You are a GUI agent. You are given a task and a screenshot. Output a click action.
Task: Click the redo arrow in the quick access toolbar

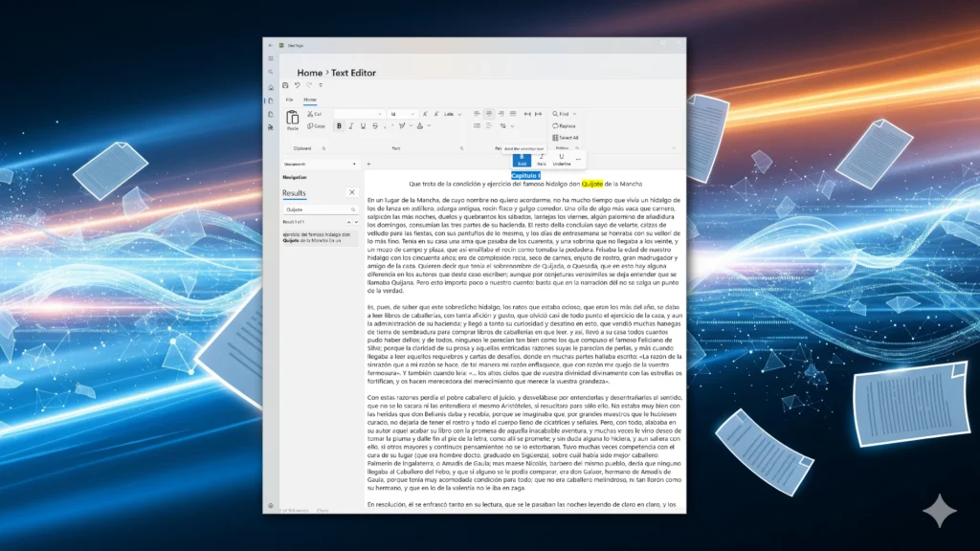pos(309,85)
